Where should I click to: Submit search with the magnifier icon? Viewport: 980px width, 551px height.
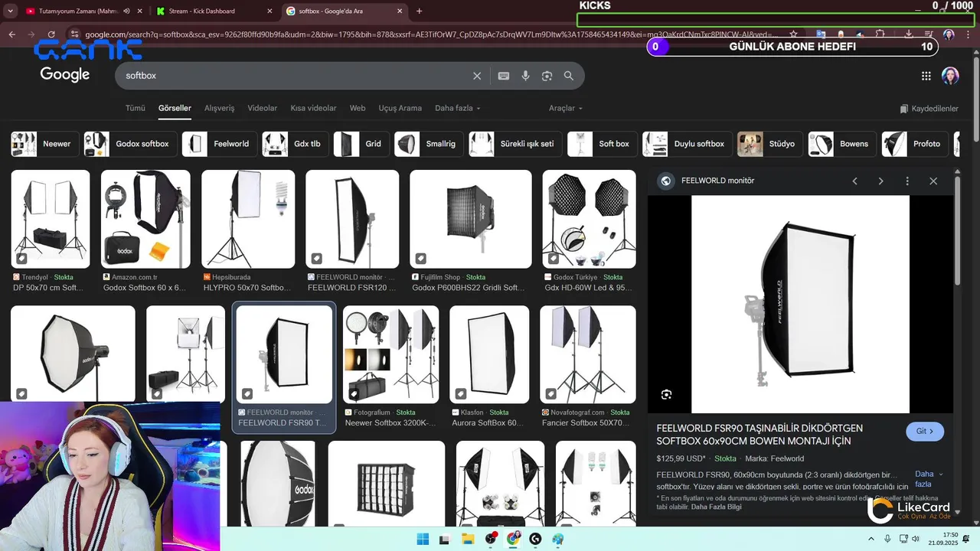(569, 76)
